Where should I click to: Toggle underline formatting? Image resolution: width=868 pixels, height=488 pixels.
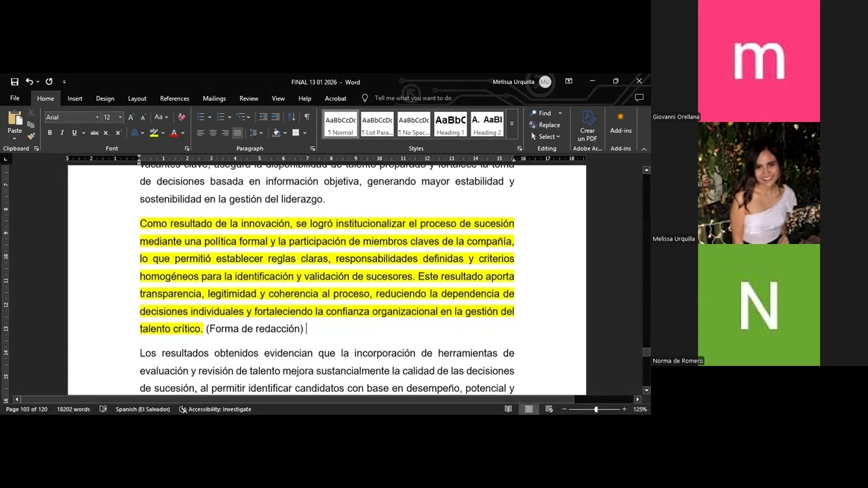tap(74, 133)
